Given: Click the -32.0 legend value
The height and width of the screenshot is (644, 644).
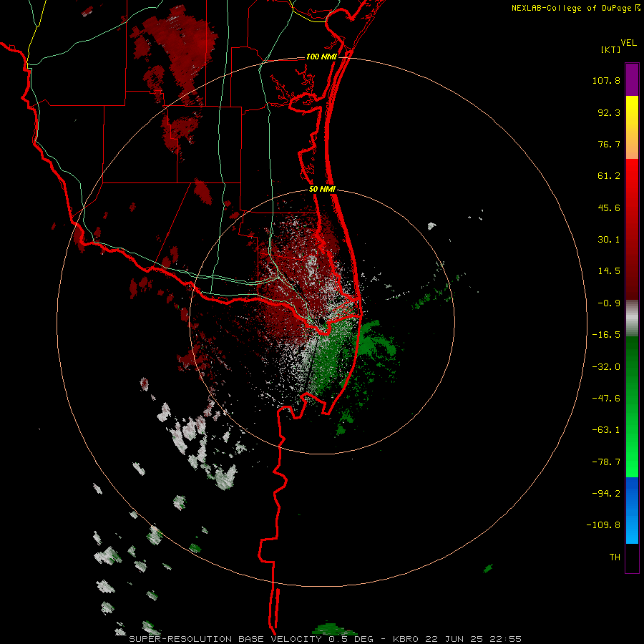Looking at the screenshot, I should coord(606,367).
